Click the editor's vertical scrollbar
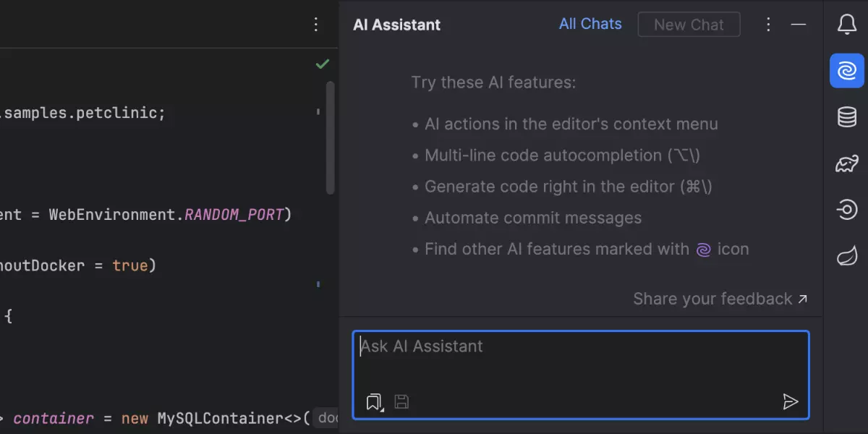 coord(331,137)
